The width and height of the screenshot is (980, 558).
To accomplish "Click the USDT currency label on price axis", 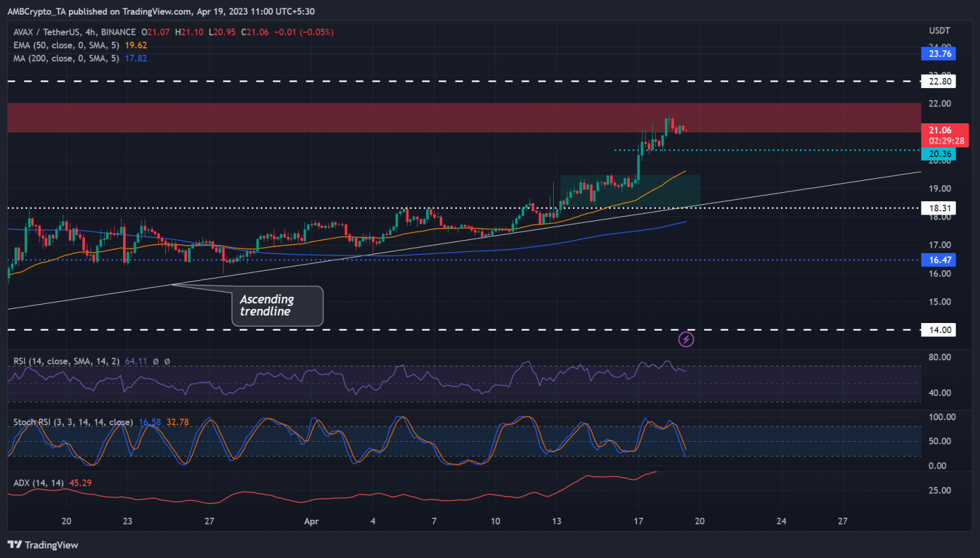I will pos(939,31).
